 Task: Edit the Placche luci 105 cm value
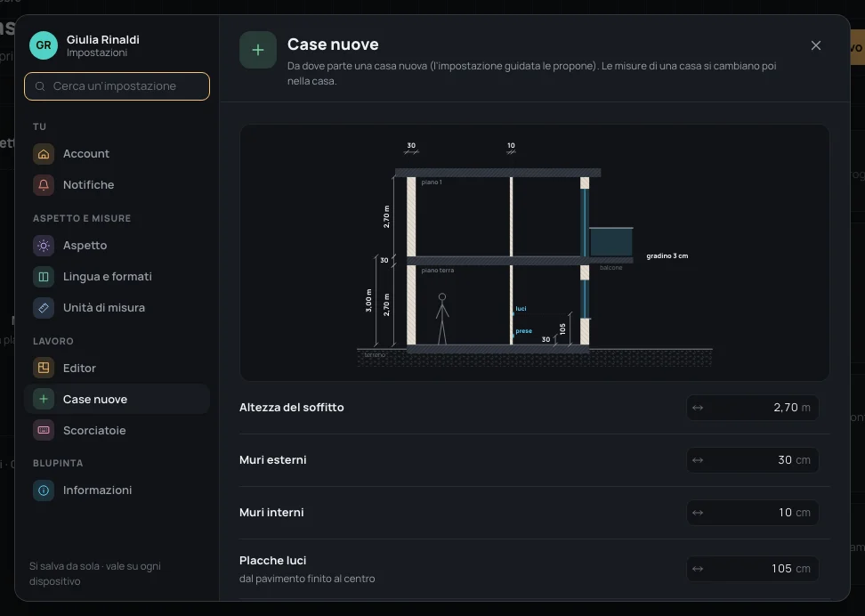pyautogui.click(x=753, y=569)
